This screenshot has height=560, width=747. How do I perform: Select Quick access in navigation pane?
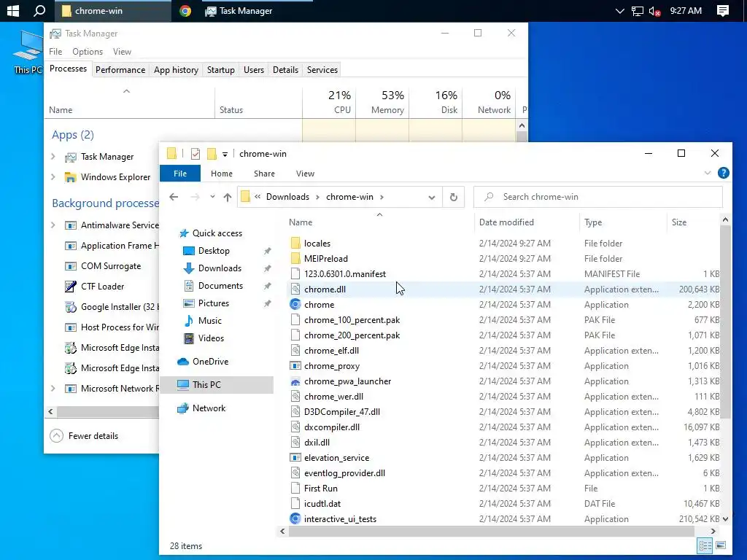pos(217,233)
